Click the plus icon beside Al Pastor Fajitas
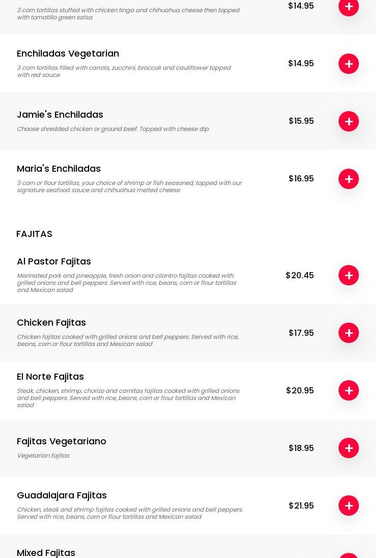Viewport: 392px width, 558px height. 348,275
